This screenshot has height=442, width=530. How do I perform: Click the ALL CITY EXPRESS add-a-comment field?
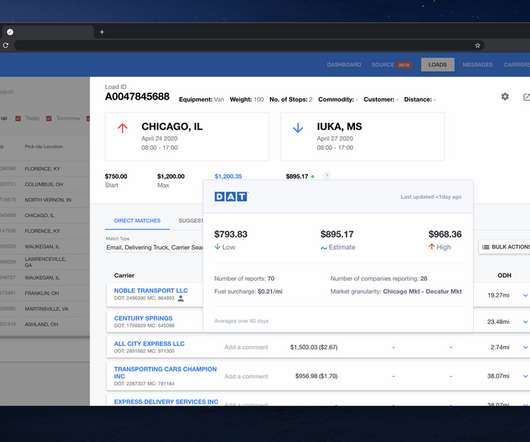[x=246, y=347]
